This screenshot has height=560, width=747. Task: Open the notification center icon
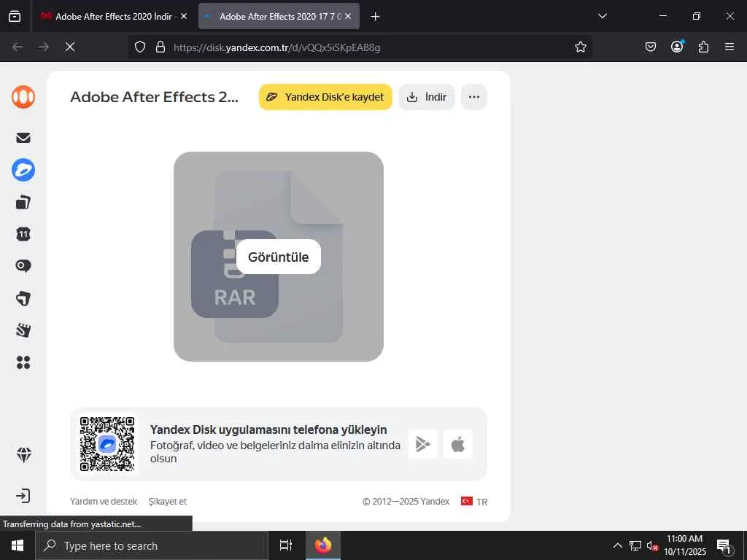(x=724, y=547)
